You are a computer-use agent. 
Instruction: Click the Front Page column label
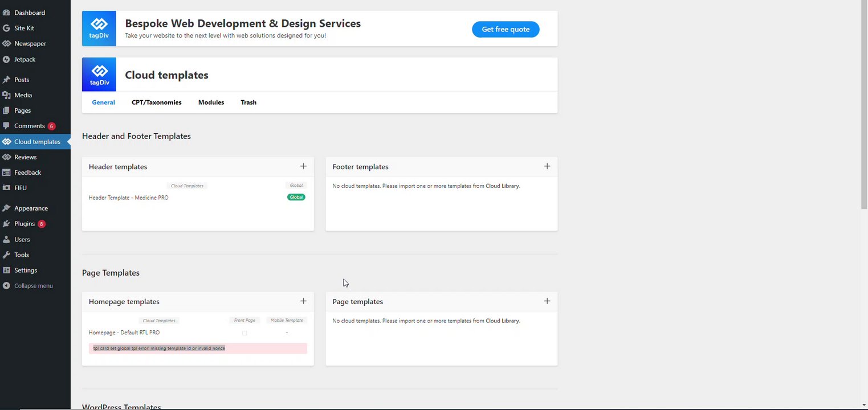click(x=244, y=321)
